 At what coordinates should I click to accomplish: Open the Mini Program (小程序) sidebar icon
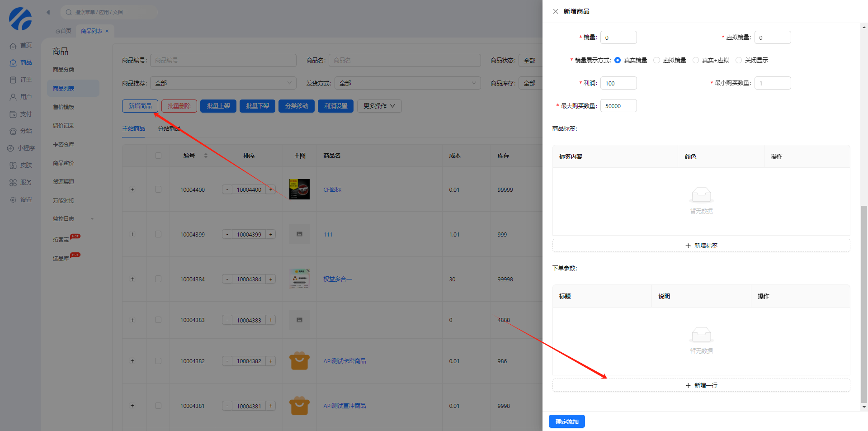point(10,148)
